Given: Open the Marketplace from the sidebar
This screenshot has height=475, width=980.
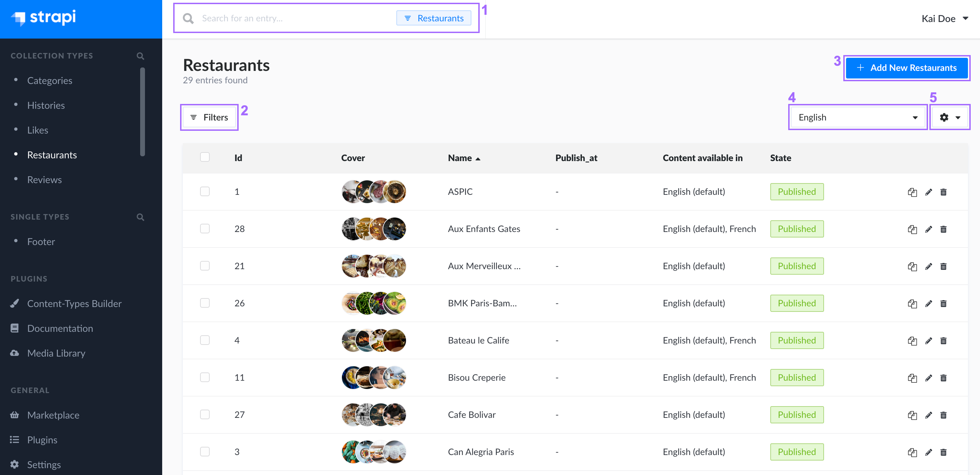Looking at the screenshot, I should pyautogui.click(x=53, y=415).
